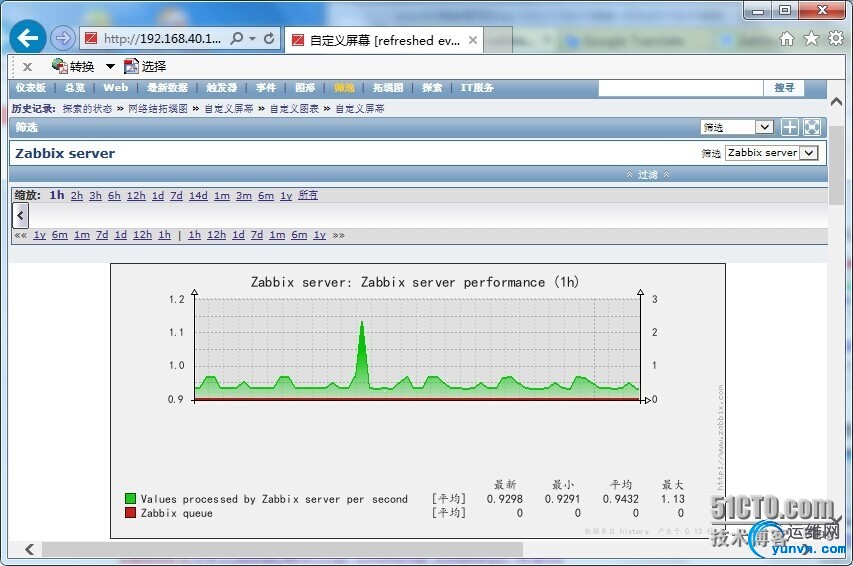Image resolution: width=853 pixels, height=566 pixels.
Task: Click the 1.13 max value
Action: (673, 499)
